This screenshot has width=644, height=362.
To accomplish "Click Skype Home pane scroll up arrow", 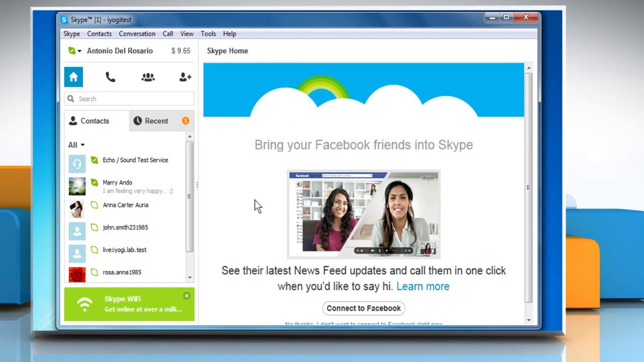I will pyautogui.click(x=528, y=67).
